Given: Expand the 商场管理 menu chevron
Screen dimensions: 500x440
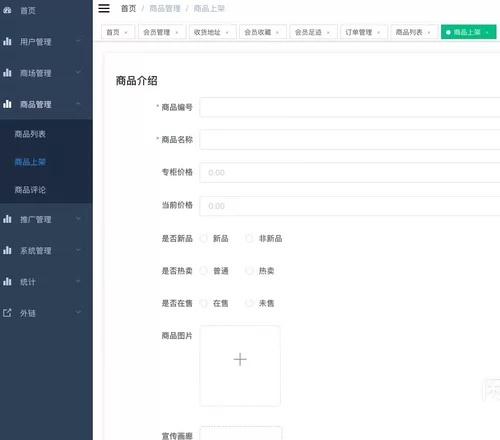Looking at the screenshot, I should tap(78, 72).
